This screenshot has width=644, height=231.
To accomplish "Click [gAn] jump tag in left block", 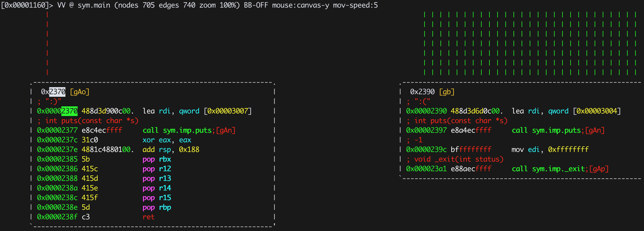I will [x=226, y=130].
